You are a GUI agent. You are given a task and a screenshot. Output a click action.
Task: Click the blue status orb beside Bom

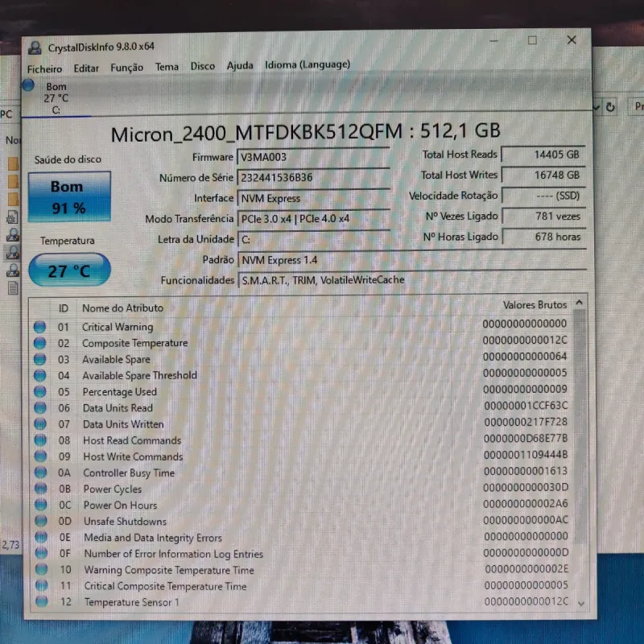[x=28, y=85]
